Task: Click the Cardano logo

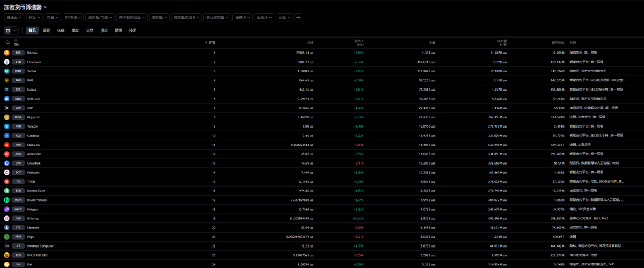Action: click(x=7, y=136)
